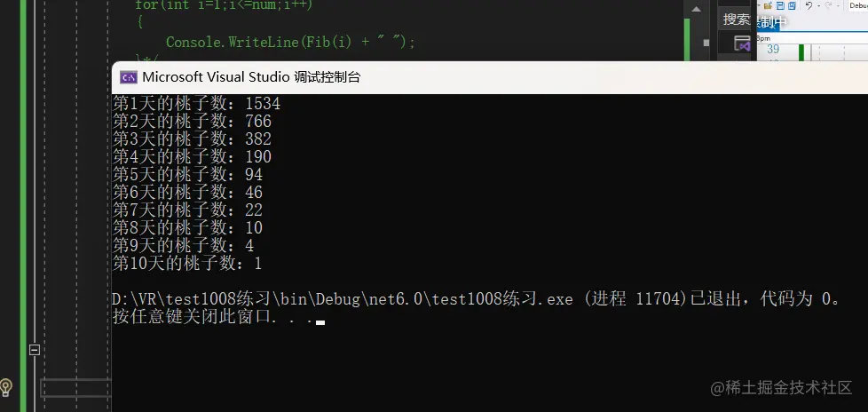Click the exe path line with 已退出
868x412 pixels.
[477, 299]
